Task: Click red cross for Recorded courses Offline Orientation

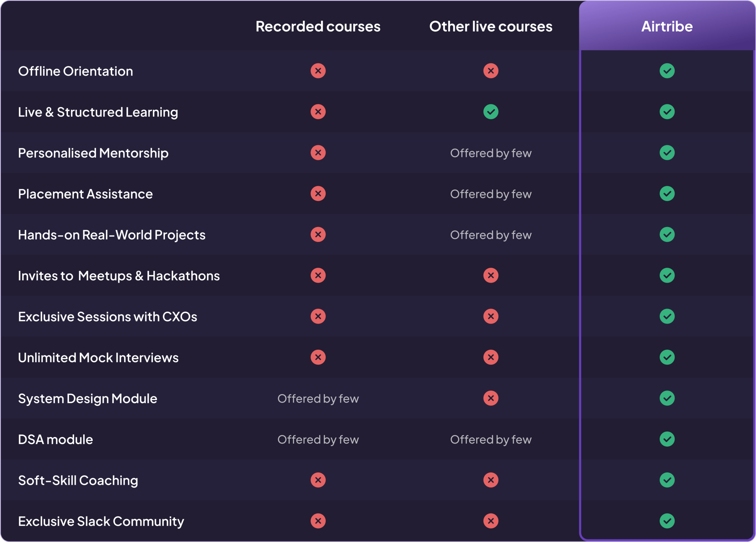Action: tap(318, 71)
